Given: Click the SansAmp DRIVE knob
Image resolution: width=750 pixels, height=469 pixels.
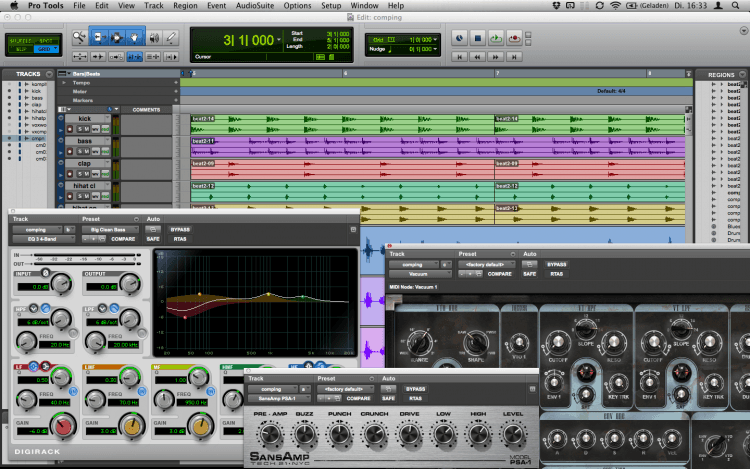Looking at the screenshot, I should (409, 435).
